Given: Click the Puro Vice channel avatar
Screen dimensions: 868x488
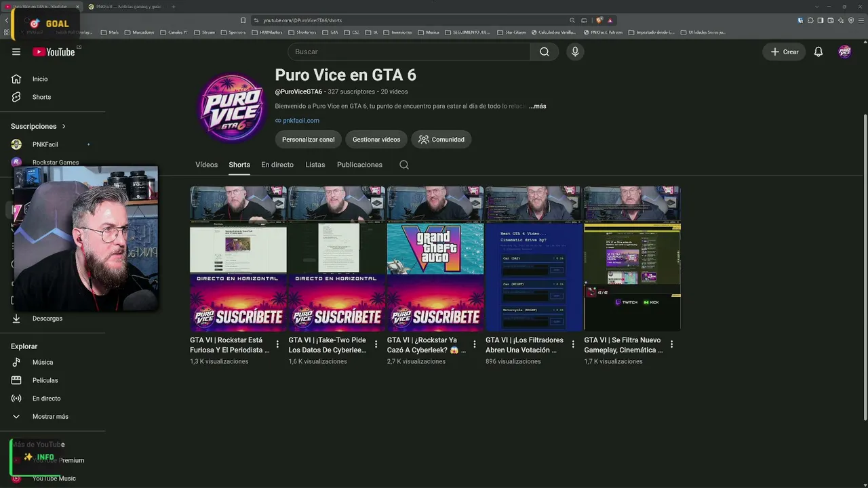Looking at the screenshot, I should (231, 108).
